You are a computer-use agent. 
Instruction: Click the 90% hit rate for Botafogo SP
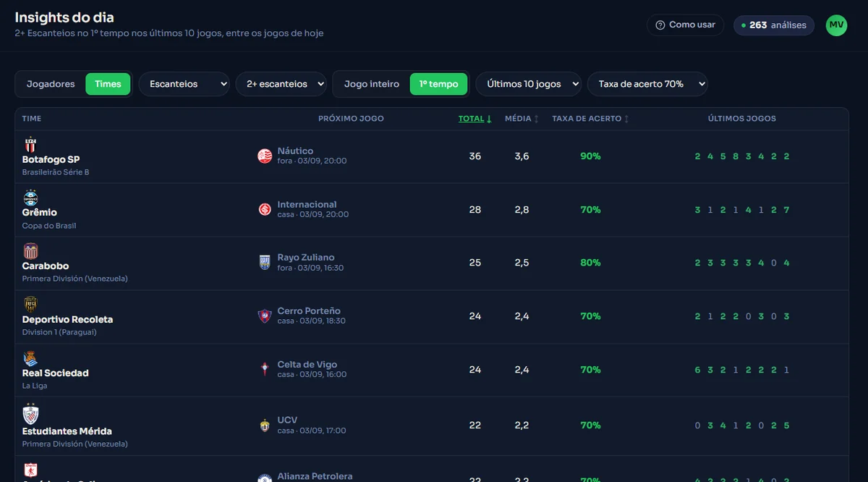click(x=590, y=156)
